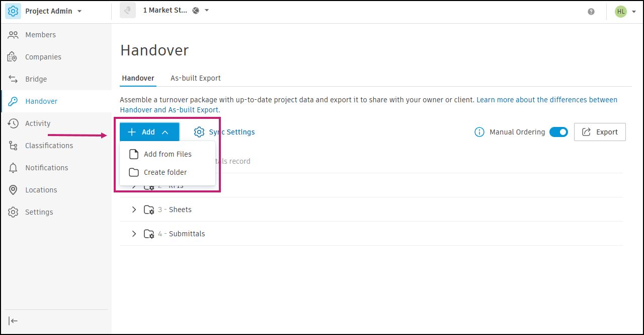Collapse the left sidebar
Viewport: 644px width, 335px height.
pyautogui.click(x=13, y=320)
